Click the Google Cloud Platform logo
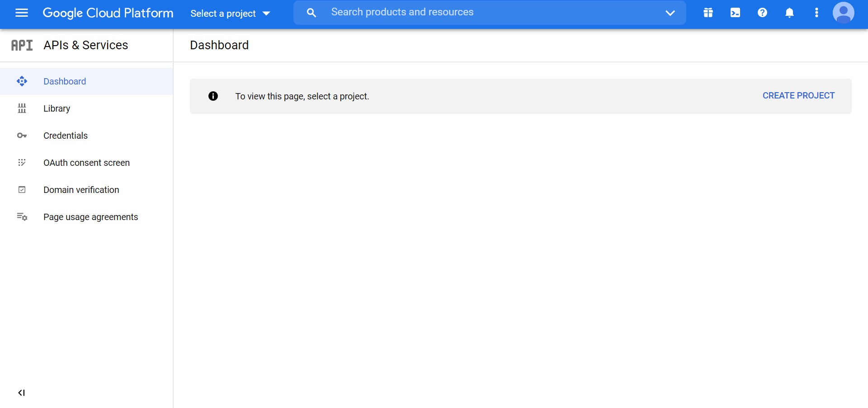 pyautogui.click(x=108, y=13)
